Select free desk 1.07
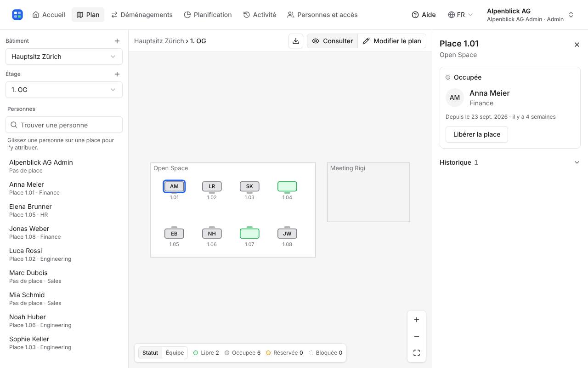Viewport: 588px width, 368px height. (x=249, y=234)
